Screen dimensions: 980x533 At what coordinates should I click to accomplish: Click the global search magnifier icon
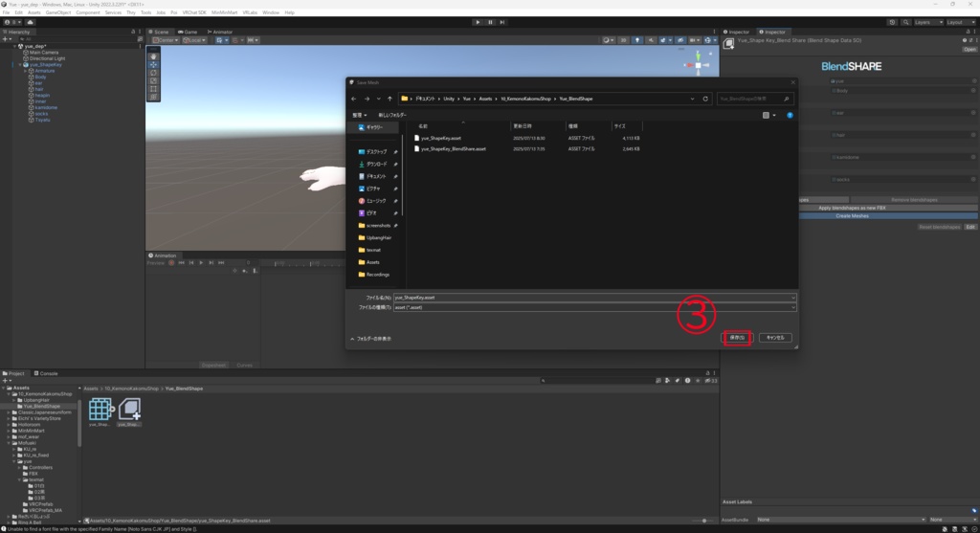[x=905, y=22]
